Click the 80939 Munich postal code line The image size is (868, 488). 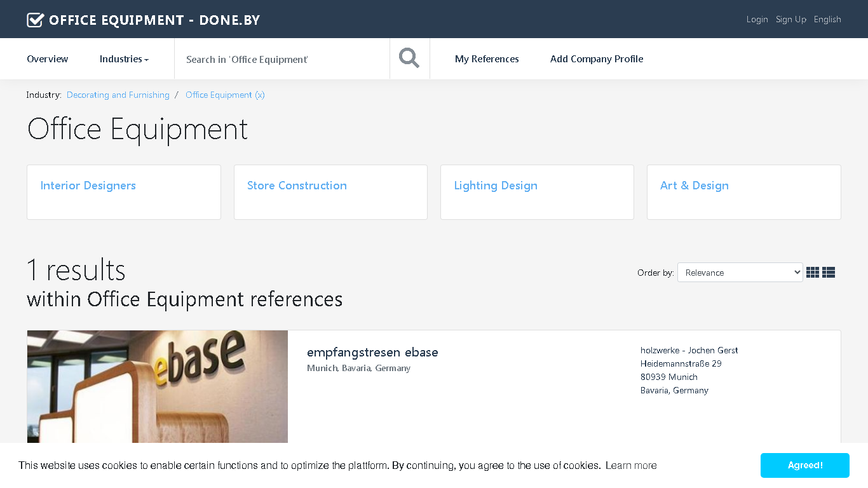click(669, 377)
